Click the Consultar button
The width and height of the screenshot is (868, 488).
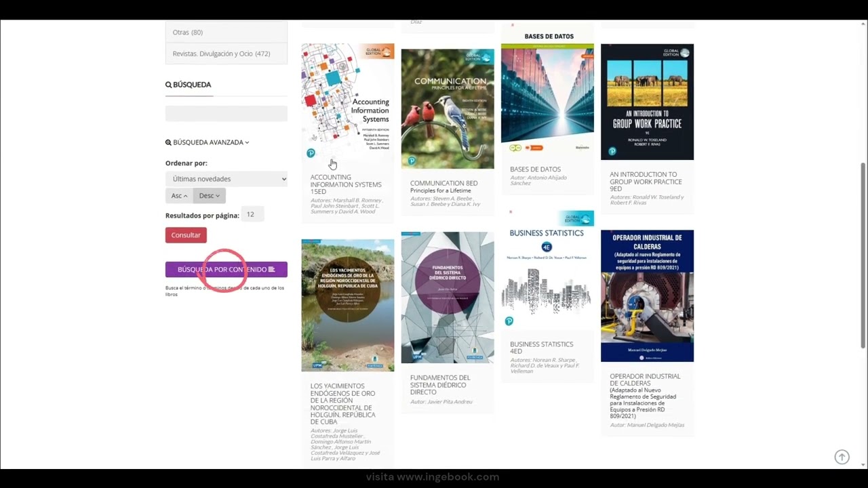(x=186, y=235)
